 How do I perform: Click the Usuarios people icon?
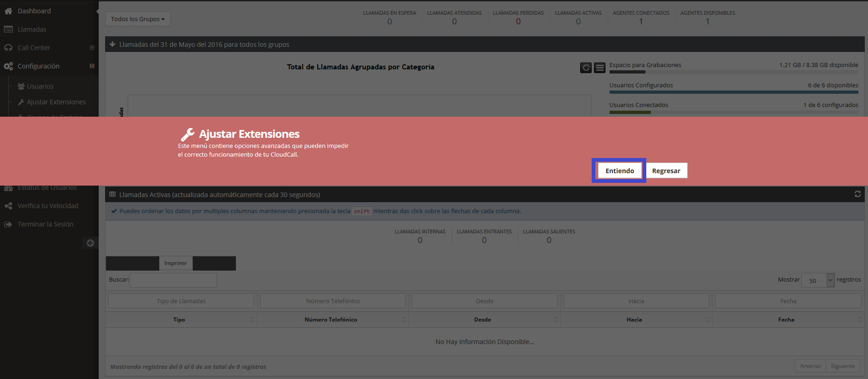(x=21, y=86)
